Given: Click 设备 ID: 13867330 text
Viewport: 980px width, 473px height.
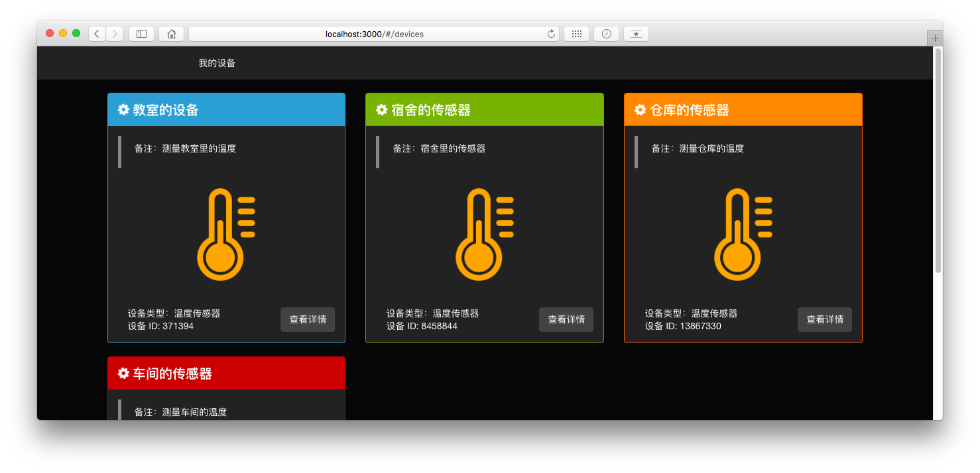Looking at the screenshot, I should 683,326.
